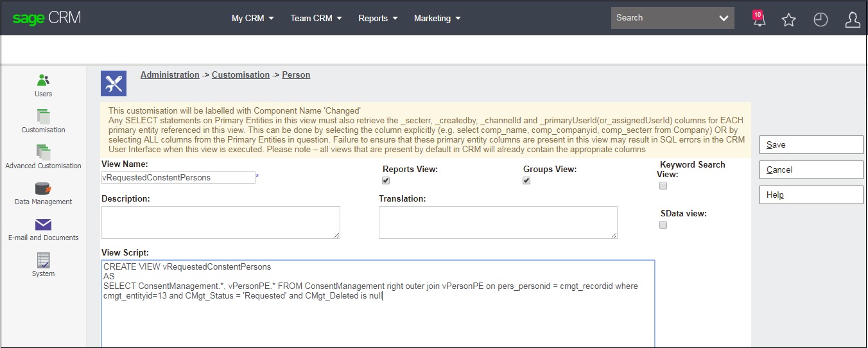Viewport: 868px width, 348px height.
Task: Expand the Search dropdown arrow
Action: click(x=724, y=19)
